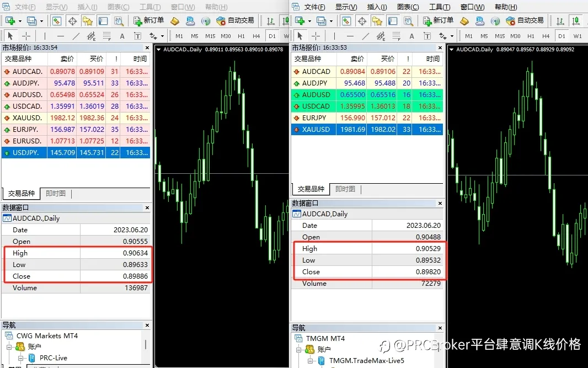Open the 图表(C) menu in the right terminal
The height and width of the screenshot is (368, 588).
pos(408,7)
